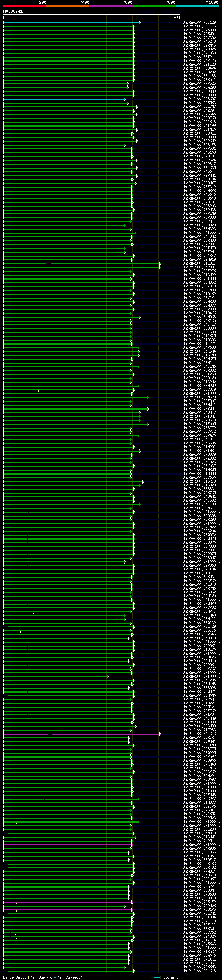Click the UniRef100_C7ZQU2 label
The height and width of the screenshot is (980, 222).
(x=199, y=458)
